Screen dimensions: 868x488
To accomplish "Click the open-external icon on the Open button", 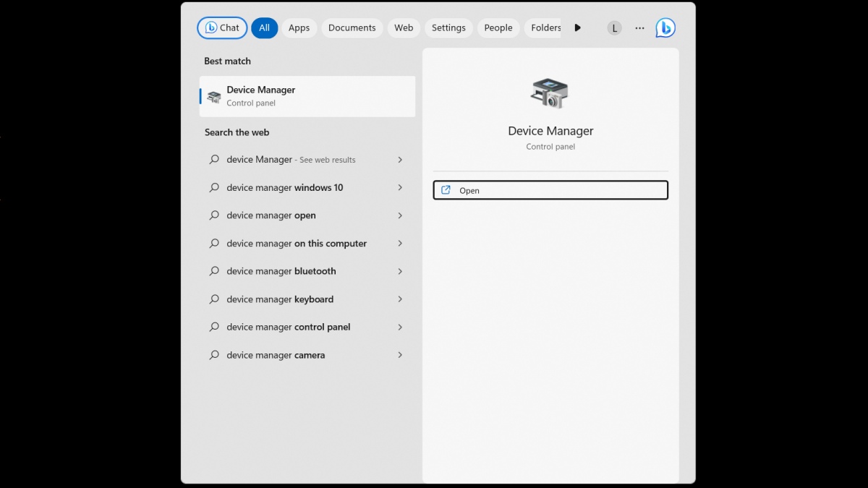I will click(446, 190).
